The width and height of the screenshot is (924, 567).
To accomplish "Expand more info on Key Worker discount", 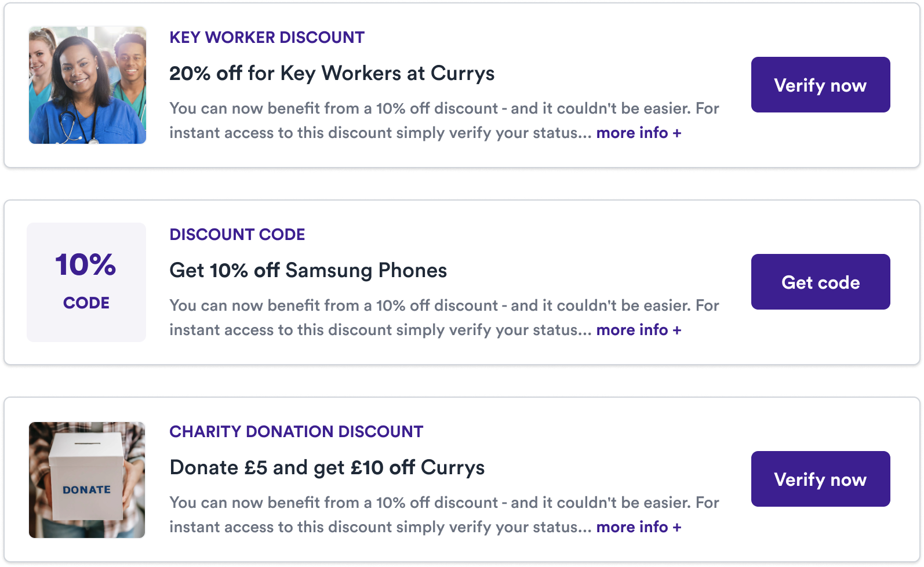I will (x=639, y=133).
